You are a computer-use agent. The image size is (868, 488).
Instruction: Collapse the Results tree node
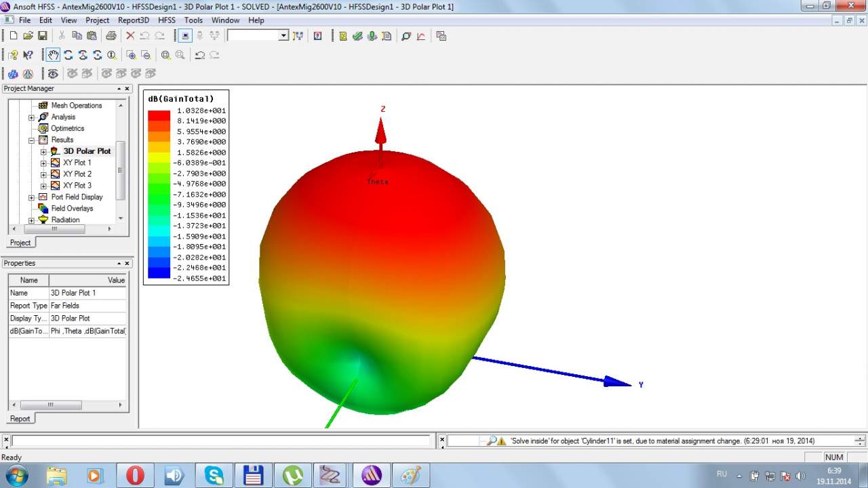point(31,140)
